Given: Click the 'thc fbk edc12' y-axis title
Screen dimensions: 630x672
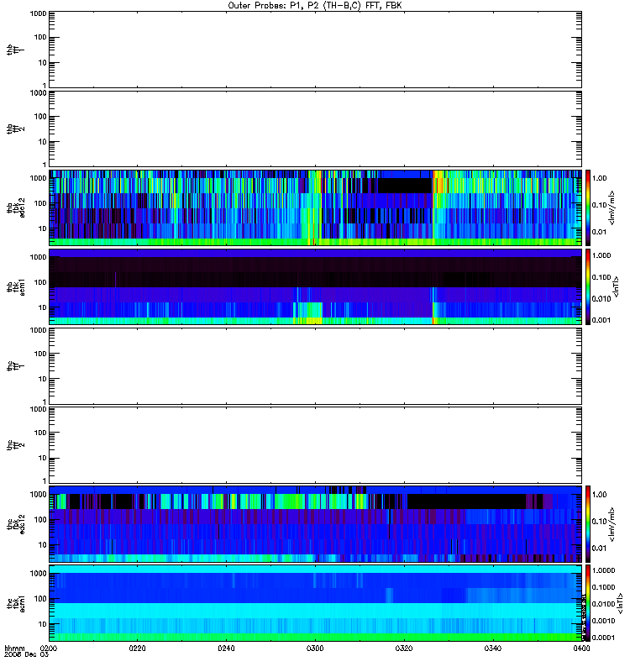Looking at the screenshot, I should click(x=15, y=524).
